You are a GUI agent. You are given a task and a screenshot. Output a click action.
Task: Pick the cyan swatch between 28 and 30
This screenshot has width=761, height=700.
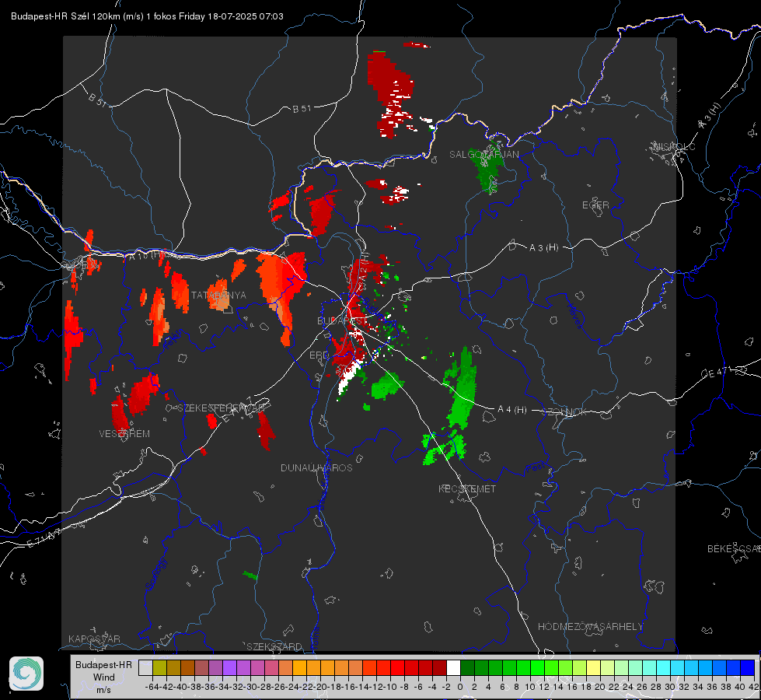664,667
